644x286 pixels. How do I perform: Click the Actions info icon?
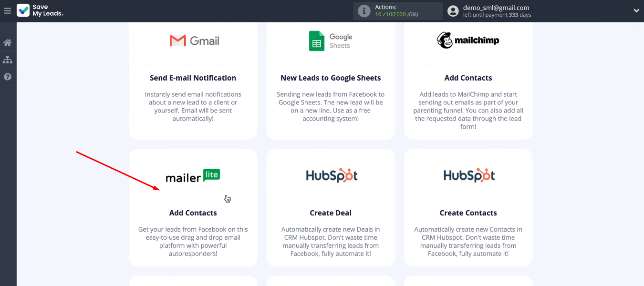tap(364, 11)
